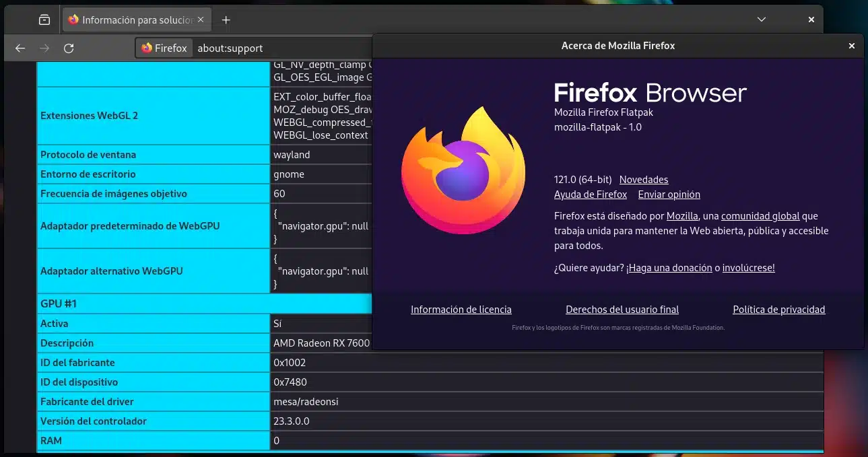Click the GPU #1 section header
868x457 pixels.
click(205, 304)
